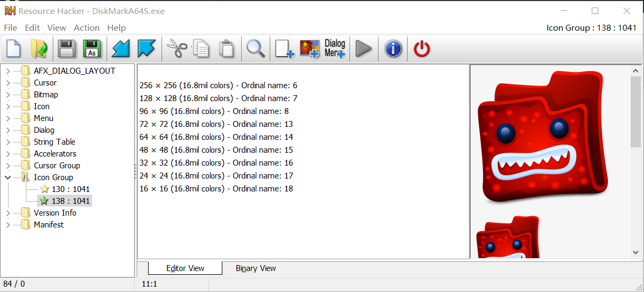This screenshot has width=644, height=292.
Task: Cut with the scissors icon
Action: coord(177,49)
